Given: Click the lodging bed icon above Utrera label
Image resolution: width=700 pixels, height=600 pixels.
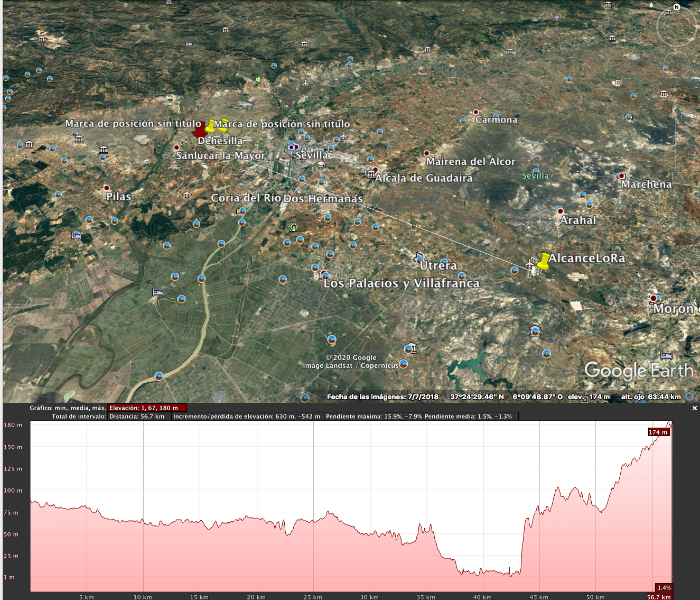Looking at the screenshot, I should (x=419, y=256).
